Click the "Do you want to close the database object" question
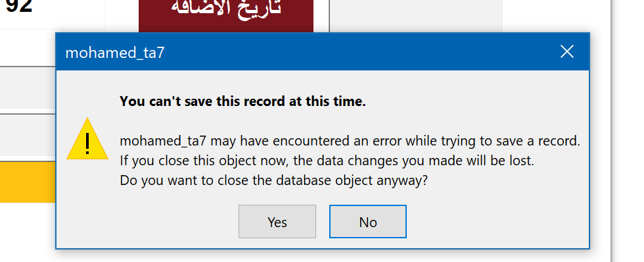The height and width of the screenshot is (262, 644). (x=274, y=180)
